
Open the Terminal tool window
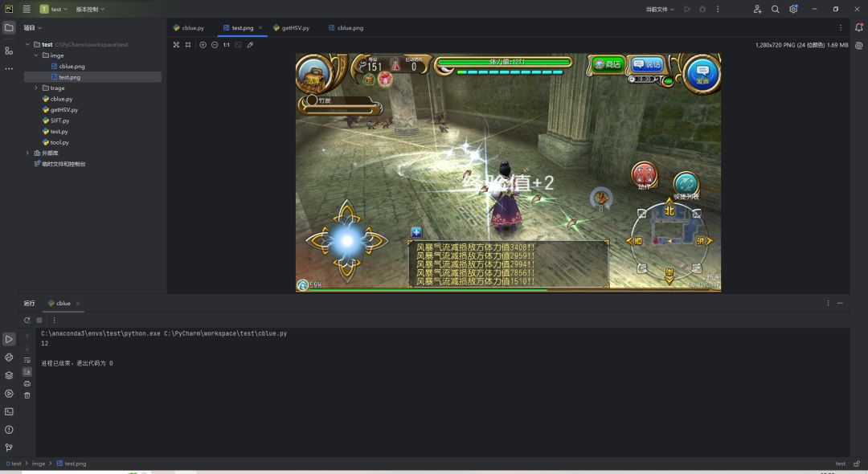pos(9,411)
